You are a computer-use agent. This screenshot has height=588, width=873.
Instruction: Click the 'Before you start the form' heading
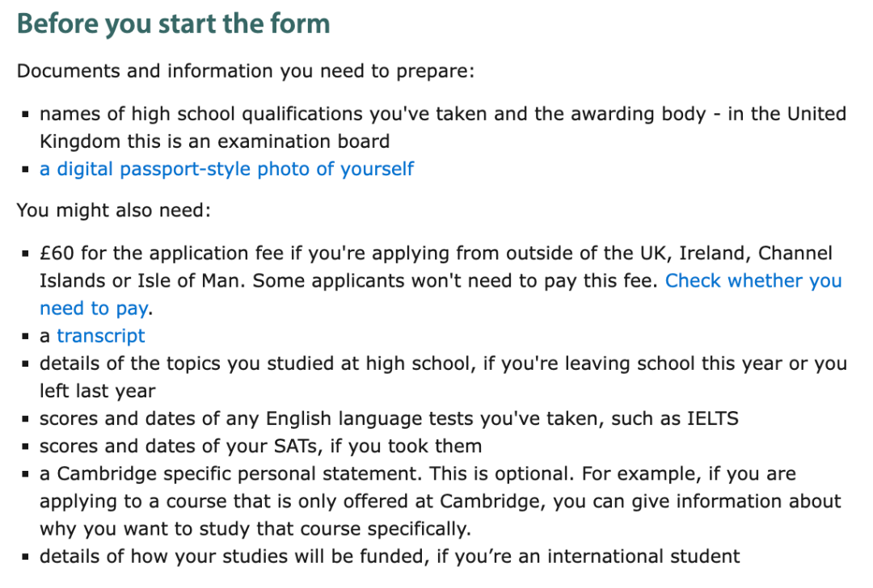173,24
